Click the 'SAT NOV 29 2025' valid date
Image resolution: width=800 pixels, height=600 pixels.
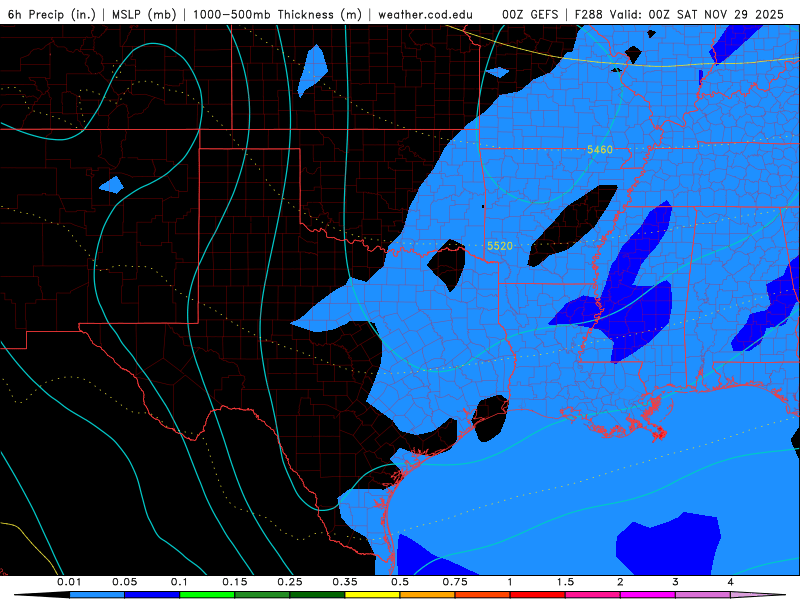pyautogui.click(x=730, y=14)
